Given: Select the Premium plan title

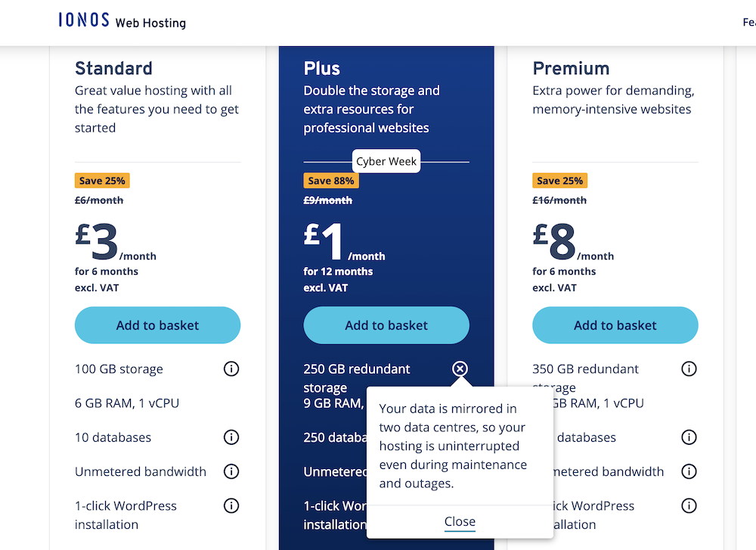Looking at the screenshot, I should point(571,68).
